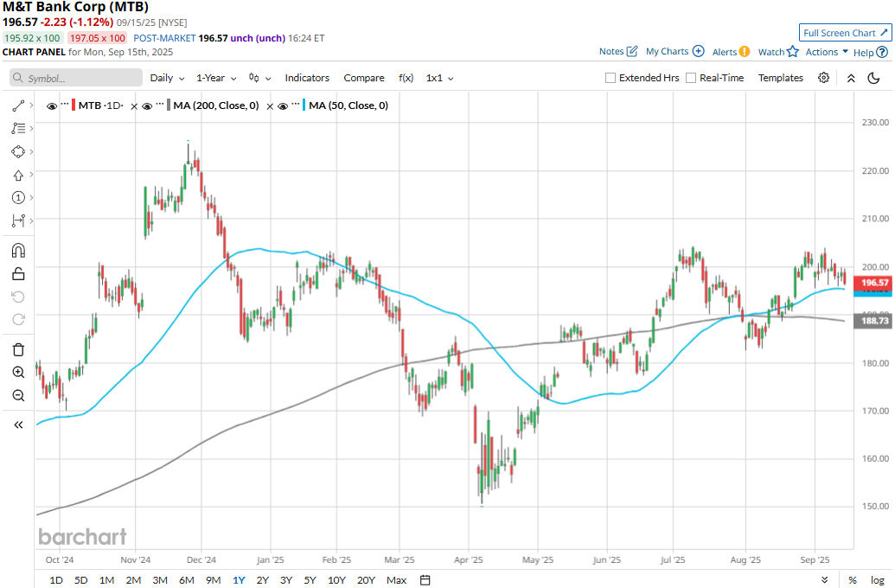Select the shapes drawing tool

[x=18, y=151]
